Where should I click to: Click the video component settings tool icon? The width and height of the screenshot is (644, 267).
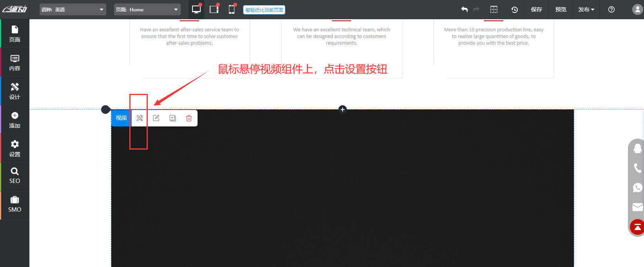coord(140,118)
